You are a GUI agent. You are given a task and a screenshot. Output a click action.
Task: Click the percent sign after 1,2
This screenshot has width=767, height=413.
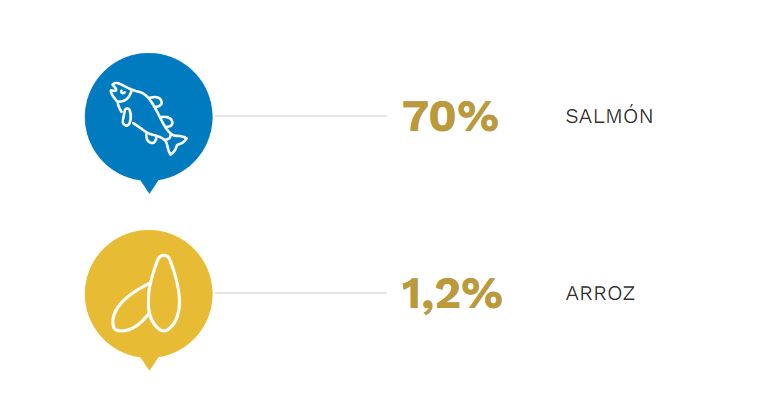pyautogui.click(x=482, y=294)
